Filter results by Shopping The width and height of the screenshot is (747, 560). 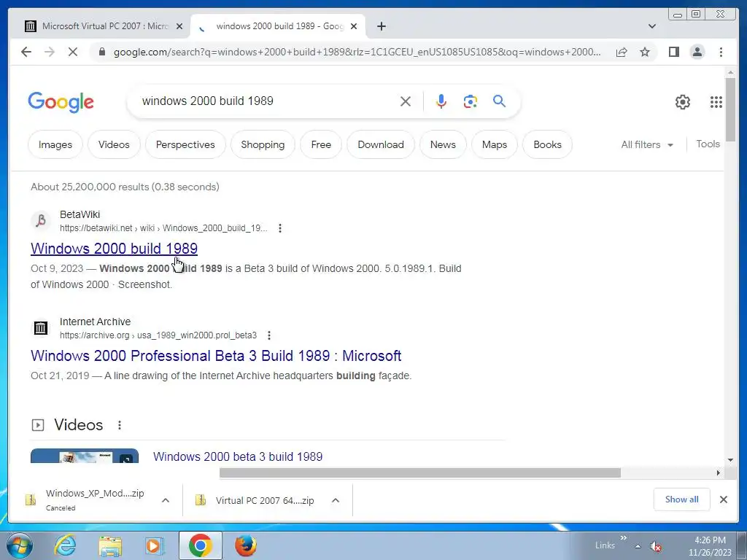[263, 144]
